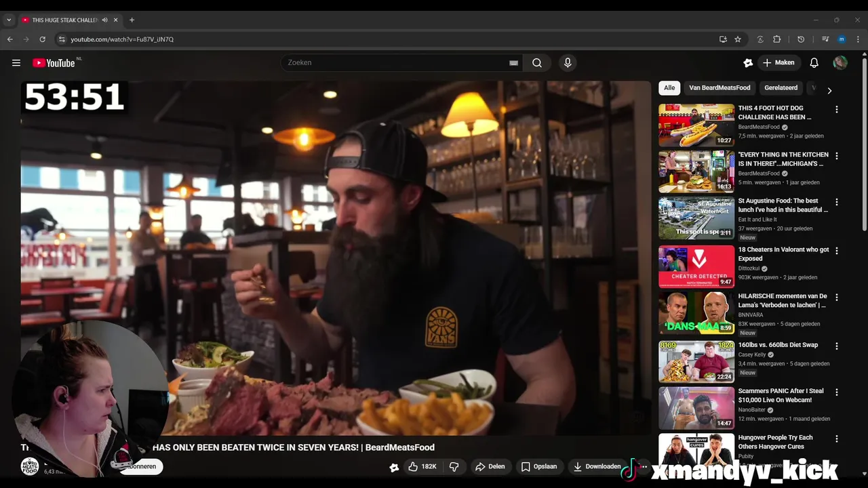868x488 pixels.
Task: Download the video via Downloaden
Action: pos(597,466)
